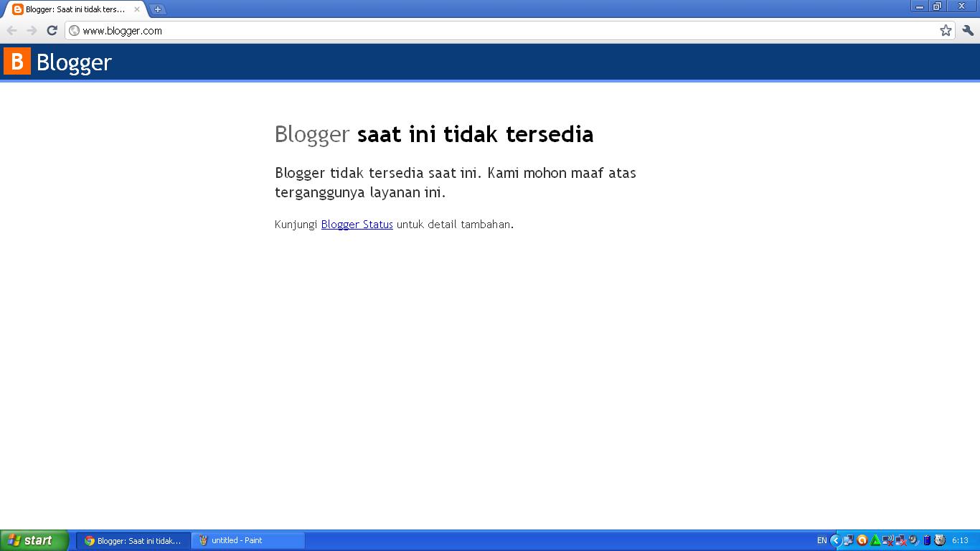The width and height of the screenshot is (980, 551).
Task: Click the blue battery tray icon
Action: pos(927,540)
